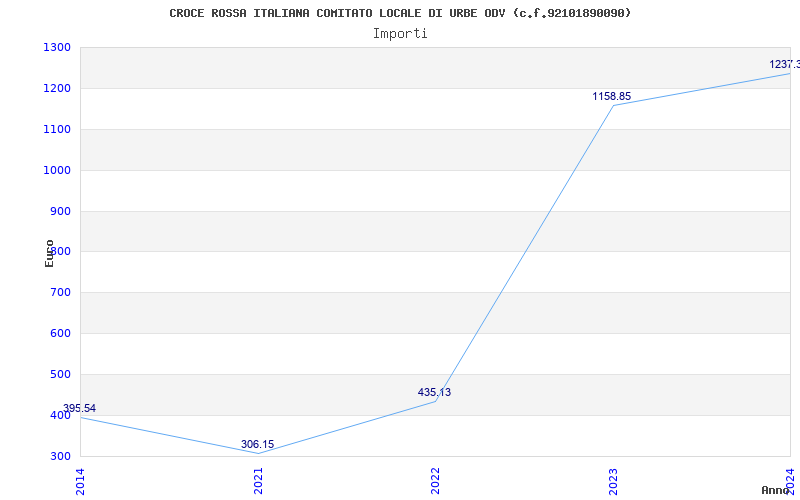Click the 2023 x-axis label

click(613, 482)
